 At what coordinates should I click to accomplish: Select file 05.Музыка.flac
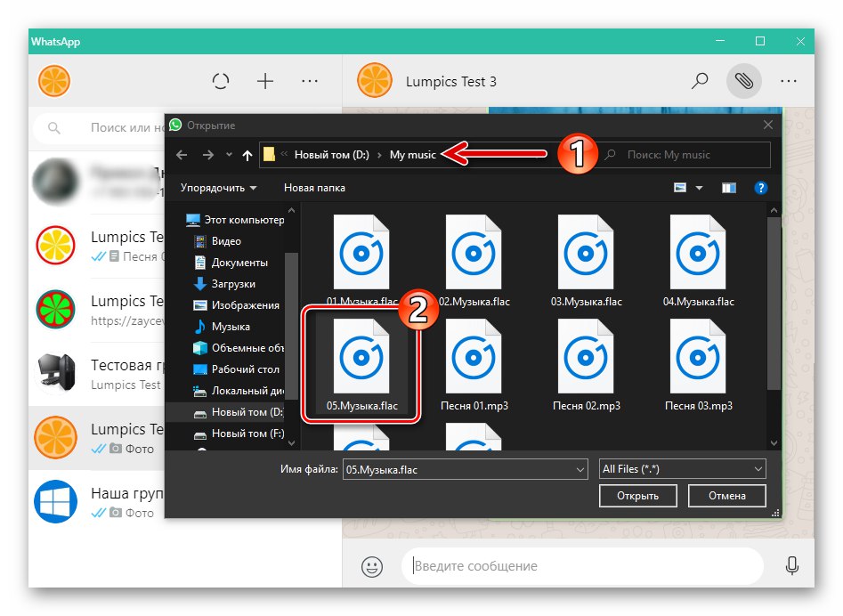361,365
